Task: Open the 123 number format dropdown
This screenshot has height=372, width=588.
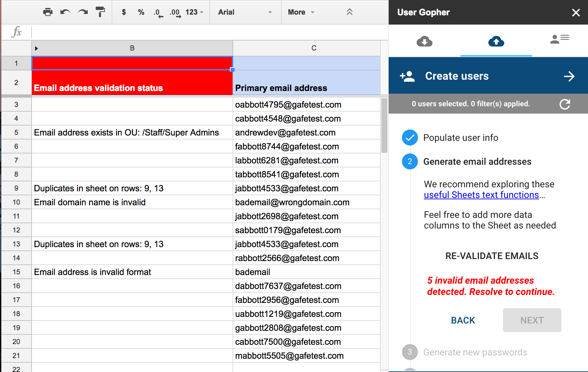Action: coord(194,12)
